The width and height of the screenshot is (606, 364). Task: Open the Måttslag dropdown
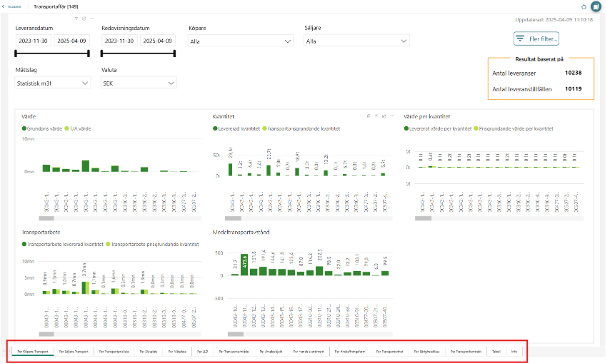pyautogui.click(x=53, y=83)
